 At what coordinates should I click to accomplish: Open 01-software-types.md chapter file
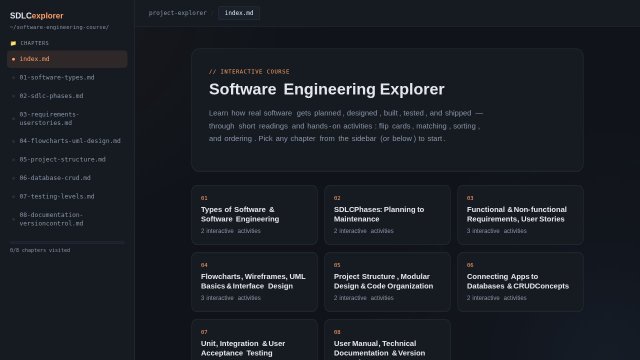tap(67, 77)
